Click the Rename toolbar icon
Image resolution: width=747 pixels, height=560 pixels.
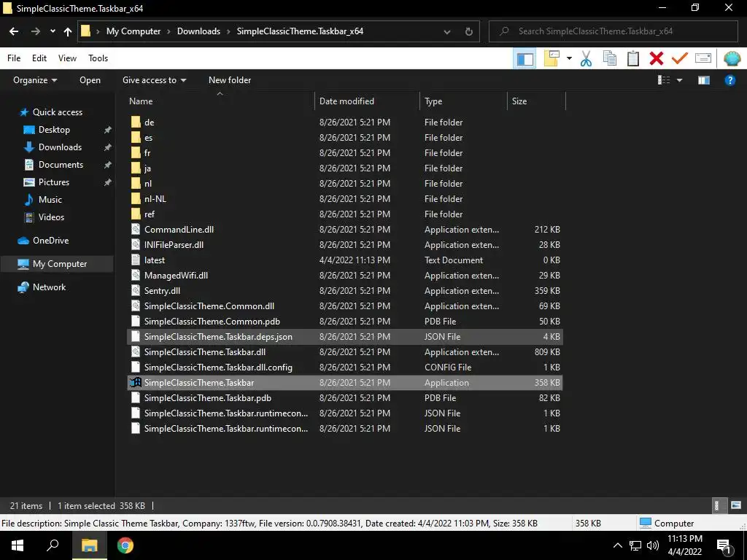click(703, 58)
